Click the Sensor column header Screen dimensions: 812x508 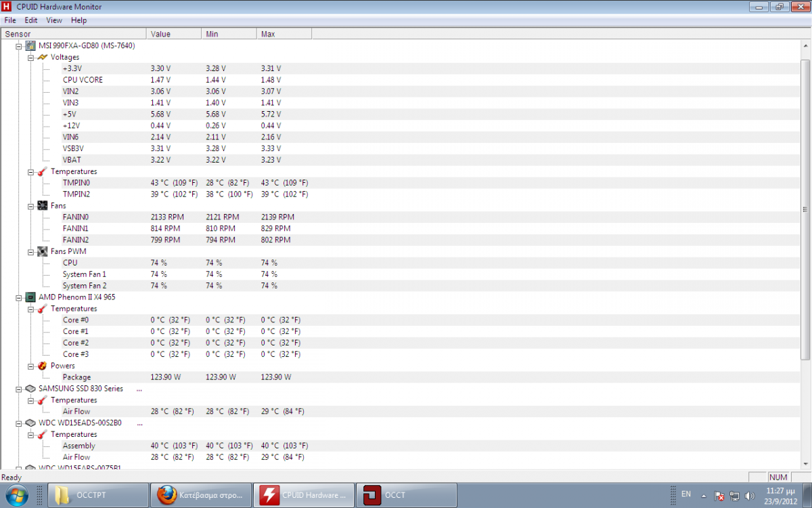(73, 34)
